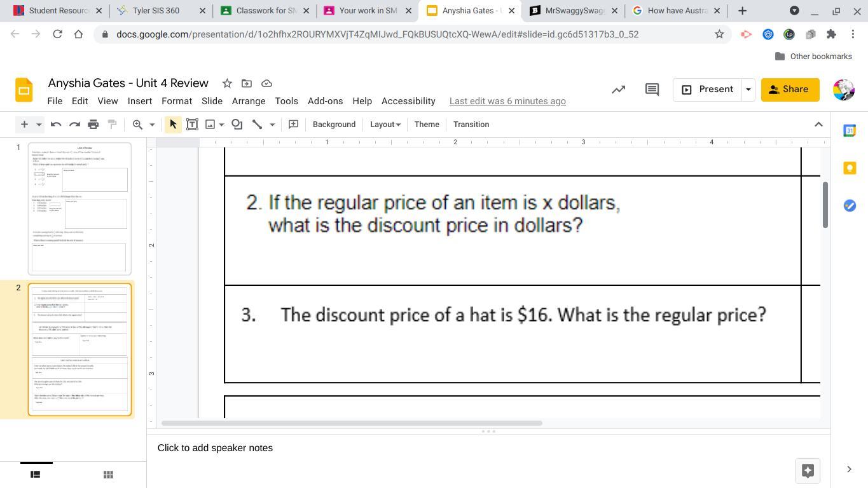Open the Google account avatar
Screen dimensions: 868x488
tap(843, 90)
